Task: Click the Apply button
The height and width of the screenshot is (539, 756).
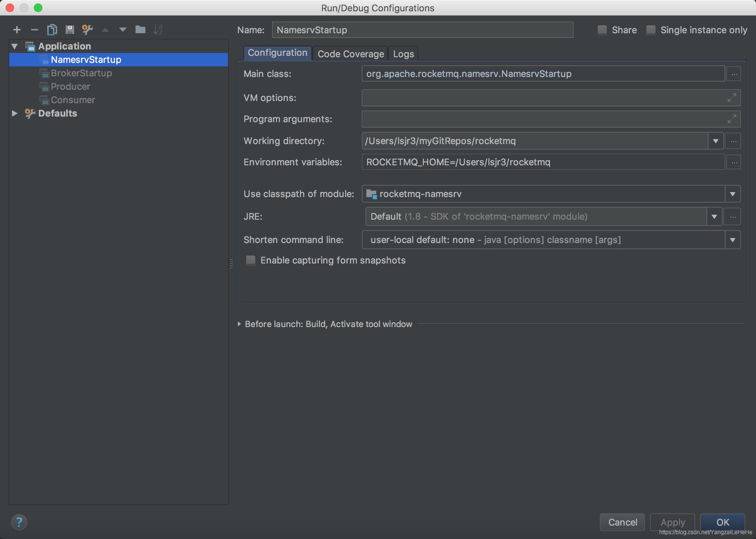Action: (673, 522)
